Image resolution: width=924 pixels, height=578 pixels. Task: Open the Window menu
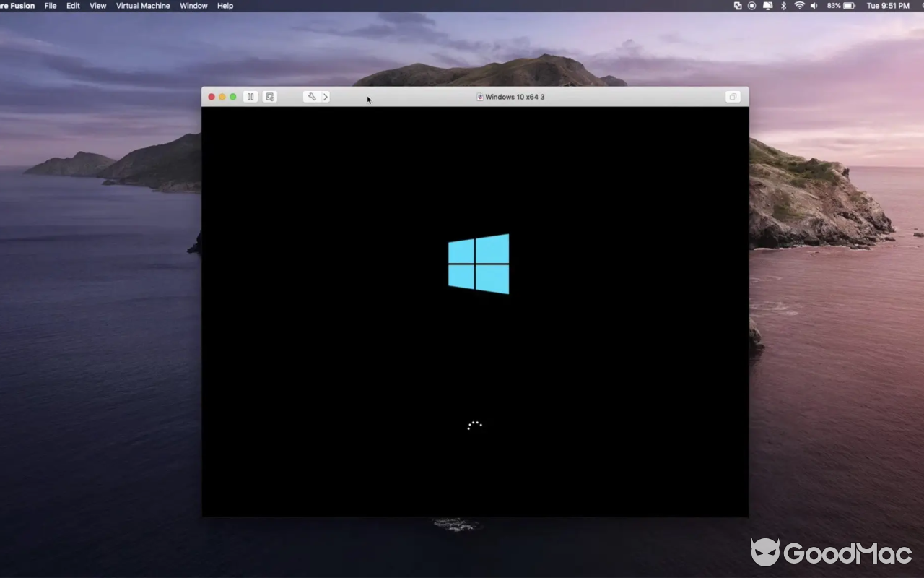193,6
